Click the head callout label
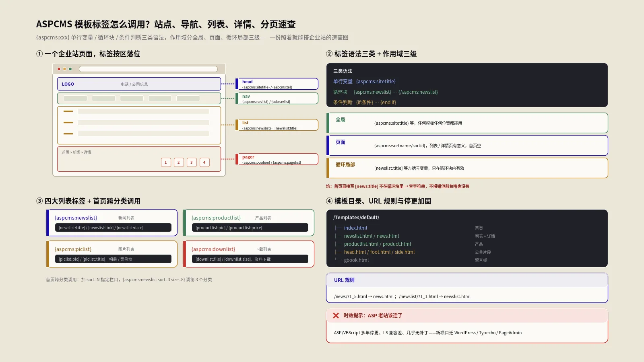 point(248,82)
